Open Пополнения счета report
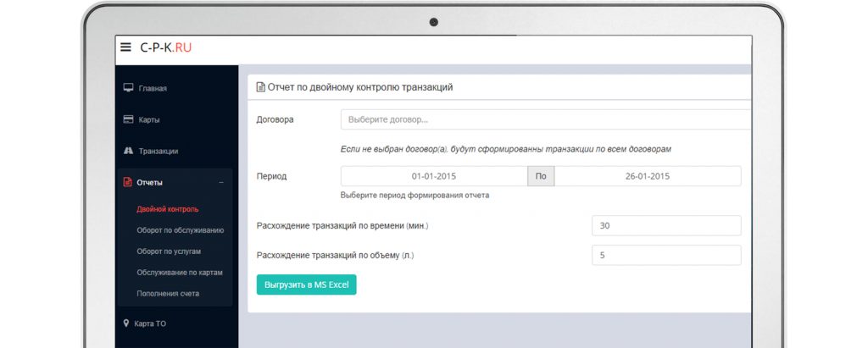868x348 pixels. tap(168, 293)
